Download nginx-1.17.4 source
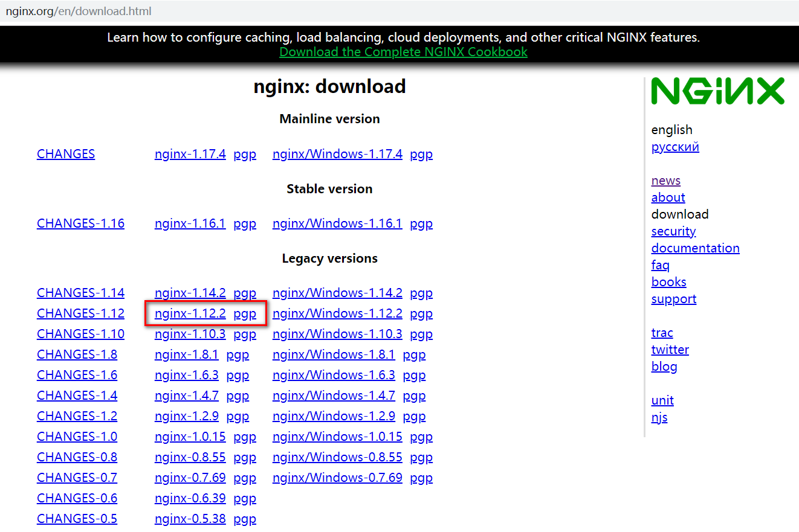 click(x=190, y=154)
